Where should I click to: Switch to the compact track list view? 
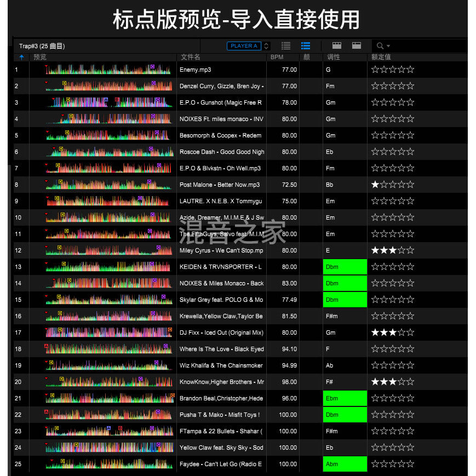coord(286,46)
